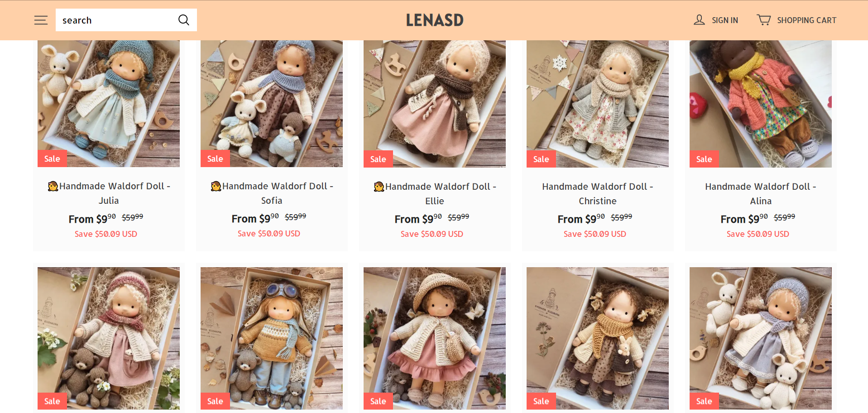Image resolution: width=868 pixels, height=413 pixels.
Task: Click the Sale badge on Alina doll
Action: tap(704, 159)
